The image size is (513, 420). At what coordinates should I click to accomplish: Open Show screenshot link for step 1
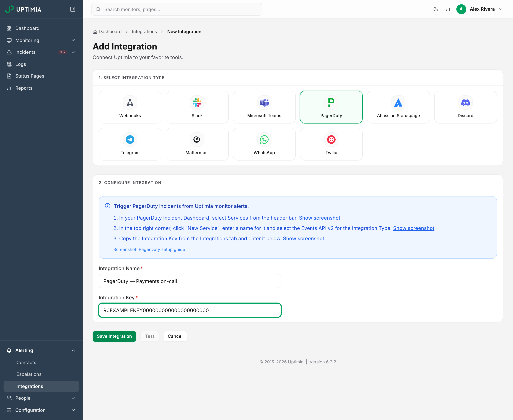[320, 218]
